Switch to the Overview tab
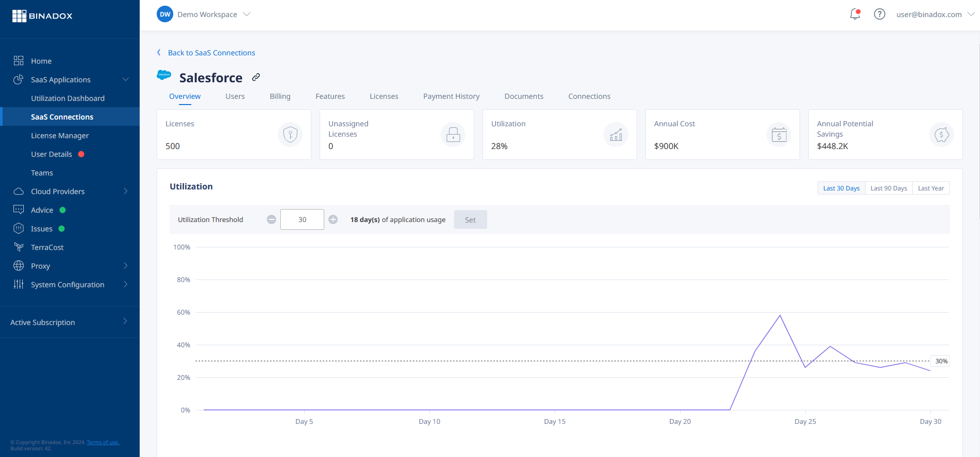This screenshot has height=457, width=980. pyautogui.click(x=185, y=96)
